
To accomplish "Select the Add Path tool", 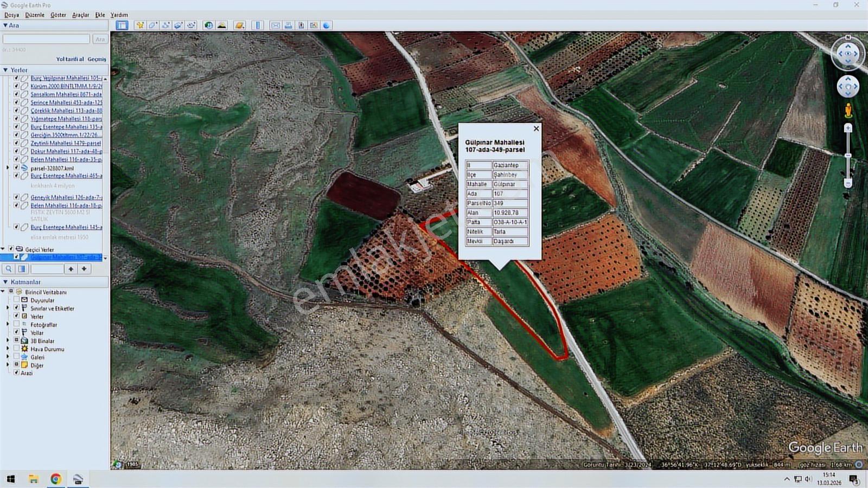I will point(165,25).
